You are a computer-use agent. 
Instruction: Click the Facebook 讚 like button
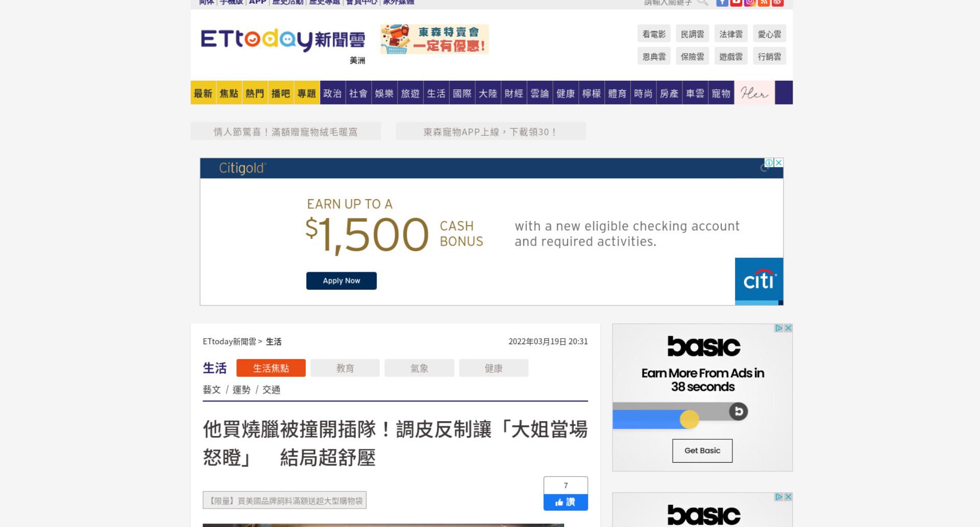click(566, 502)
